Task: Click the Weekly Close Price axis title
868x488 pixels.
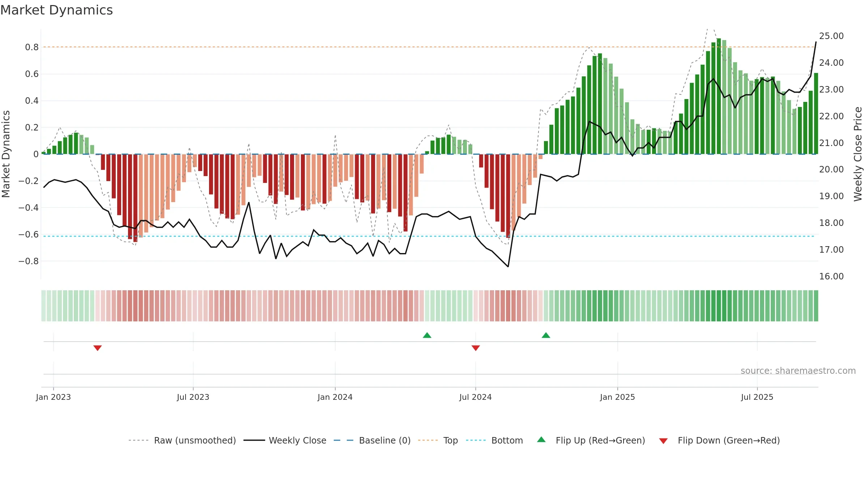Action: 858,154
